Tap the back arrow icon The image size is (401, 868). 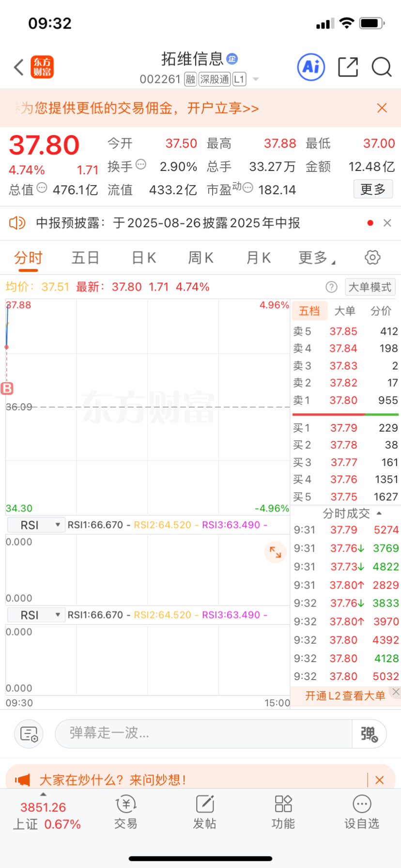coord(19,67)
